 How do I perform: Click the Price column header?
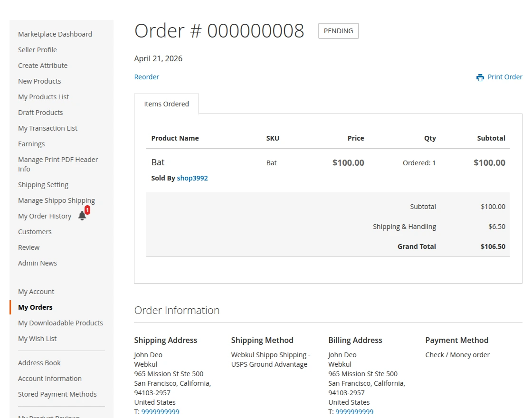[356, 138]
